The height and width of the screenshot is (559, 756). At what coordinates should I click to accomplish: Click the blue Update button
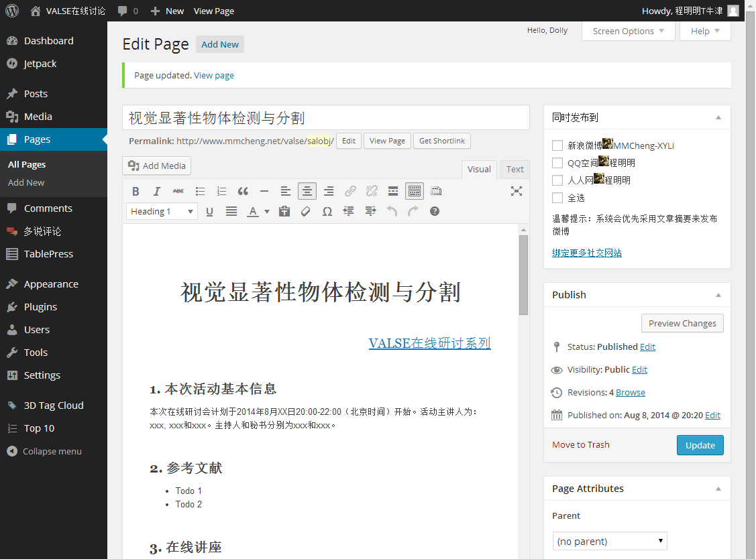700,445
